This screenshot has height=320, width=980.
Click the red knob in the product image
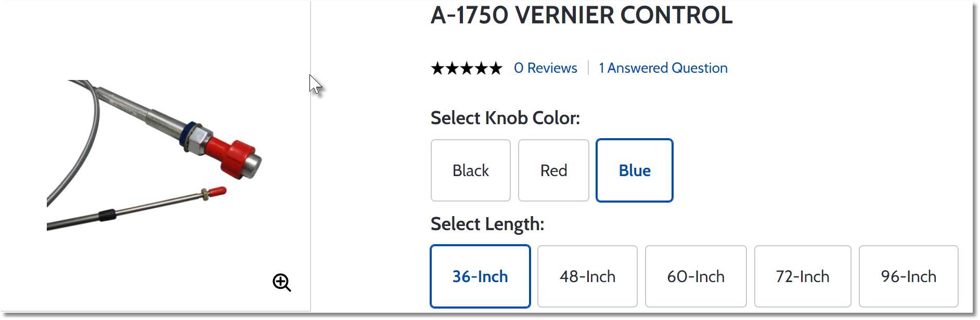click(x=232, y=157)
